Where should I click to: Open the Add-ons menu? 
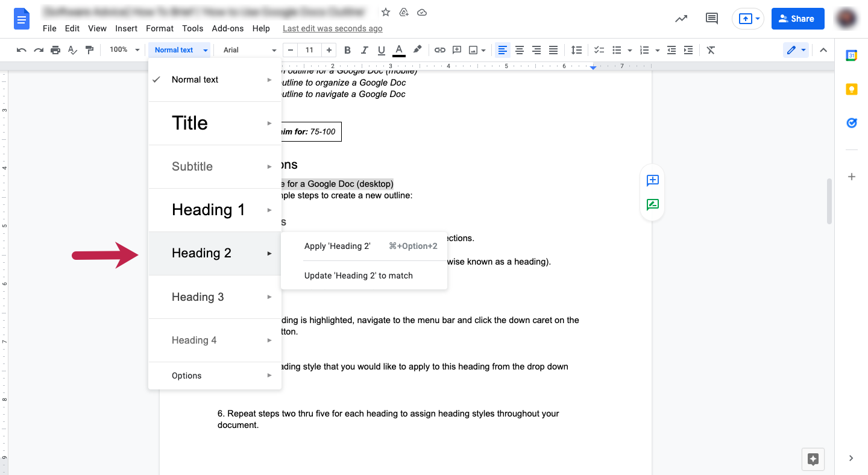pyautogui.click(x=228, y=28)
